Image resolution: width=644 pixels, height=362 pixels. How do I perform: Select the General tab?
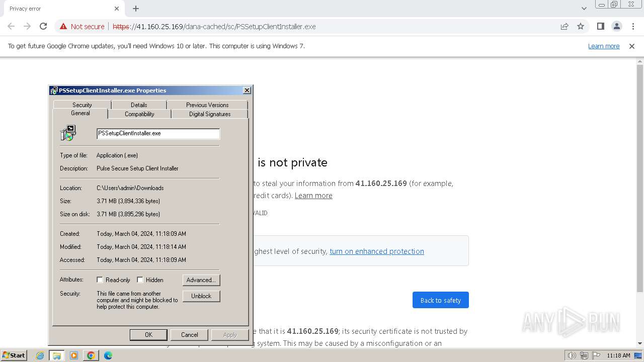point(80,114)
